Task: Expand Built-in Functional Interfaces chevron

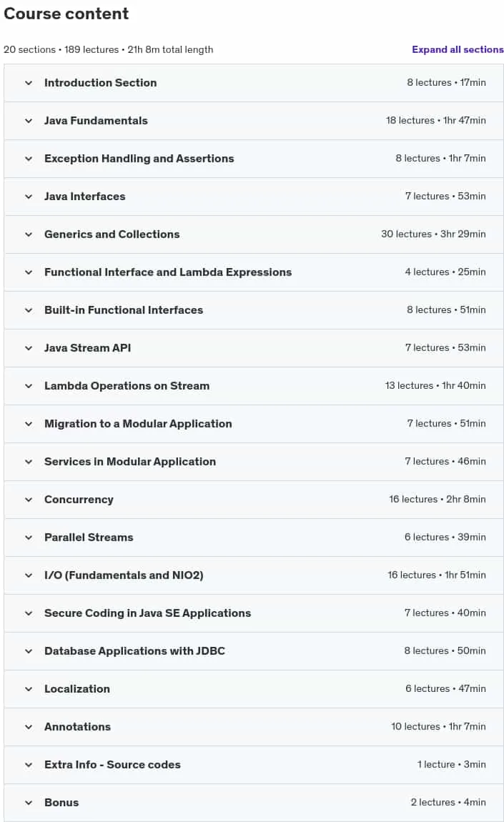Action: coord(29,310)
